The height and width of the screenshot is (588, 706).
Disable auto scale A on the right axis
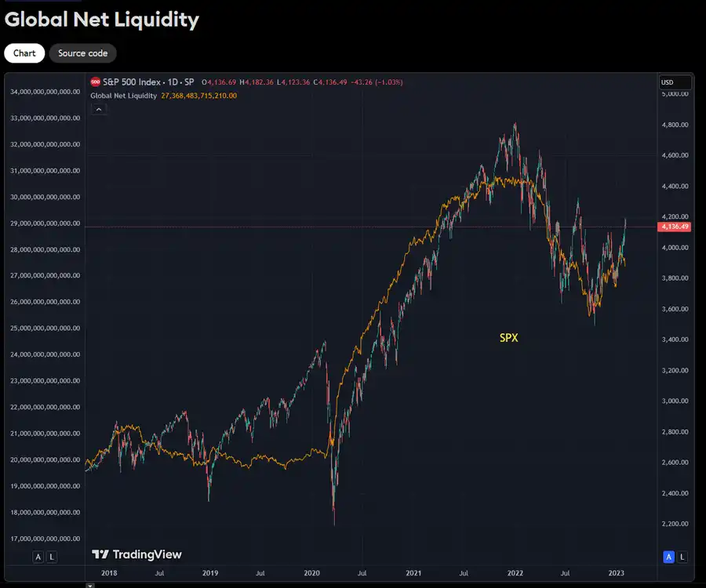[669, 557]
